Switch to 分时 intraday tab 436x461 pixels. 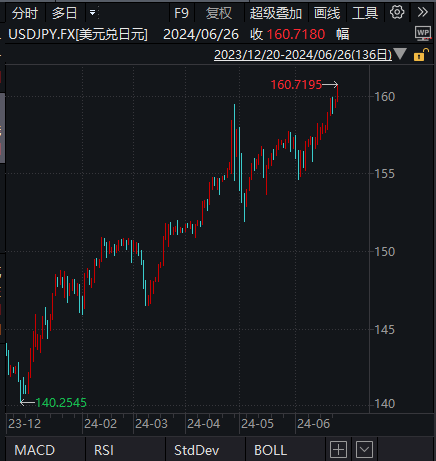[25, 13]
